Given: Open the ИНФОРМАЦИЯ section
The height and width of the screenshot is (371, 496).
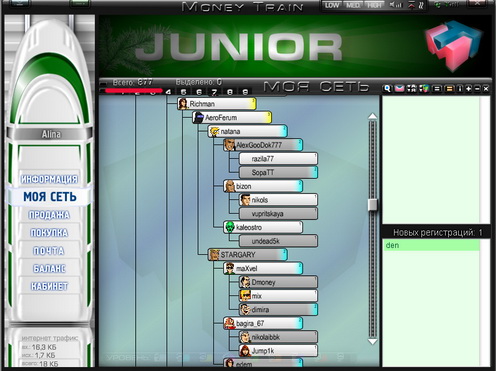Looking at the screenshot, I should pos(49,179).
